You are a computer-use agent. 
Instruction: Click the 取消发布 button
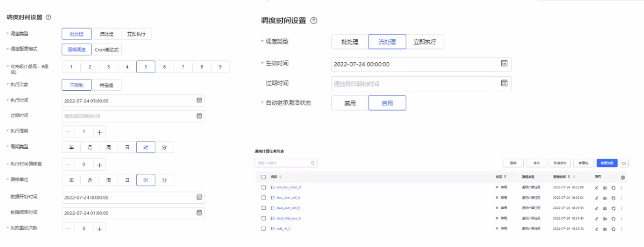560,163
